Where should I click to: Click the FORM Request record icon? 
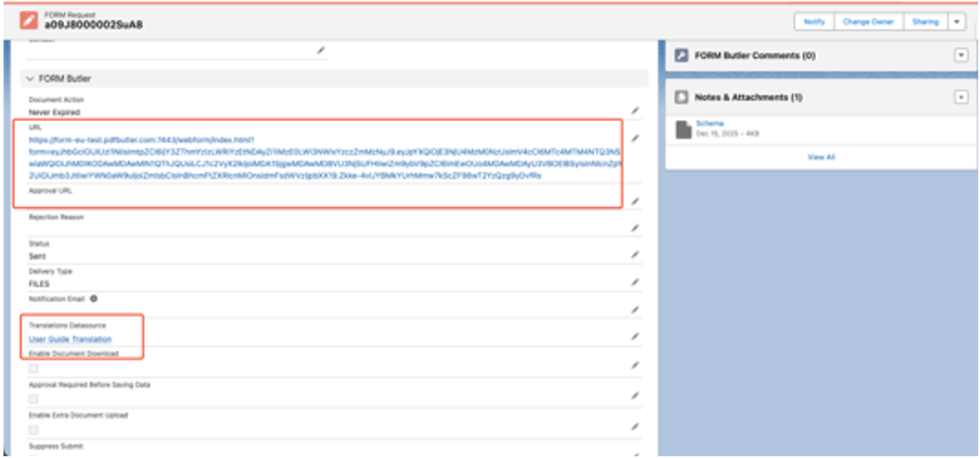pos(29,20)
